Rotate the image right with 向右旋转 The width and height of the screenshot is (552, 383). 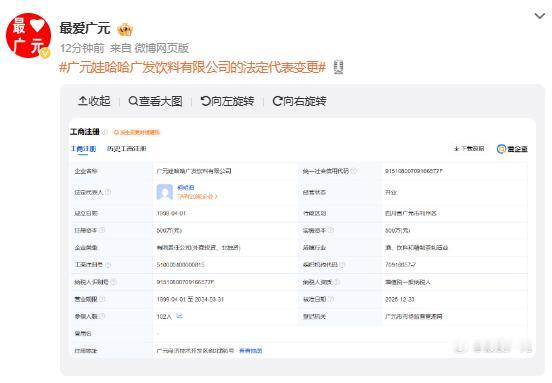point(299,101)
